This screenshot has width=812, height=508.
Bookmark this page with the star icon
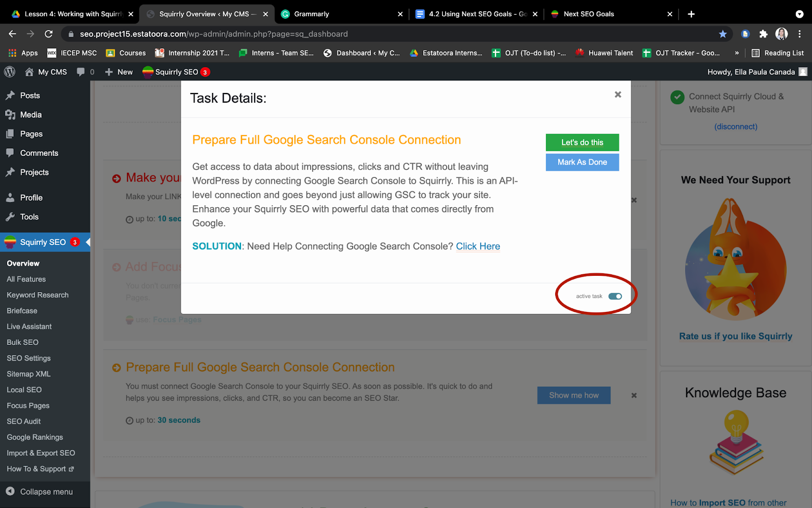(x=723, y=34)
